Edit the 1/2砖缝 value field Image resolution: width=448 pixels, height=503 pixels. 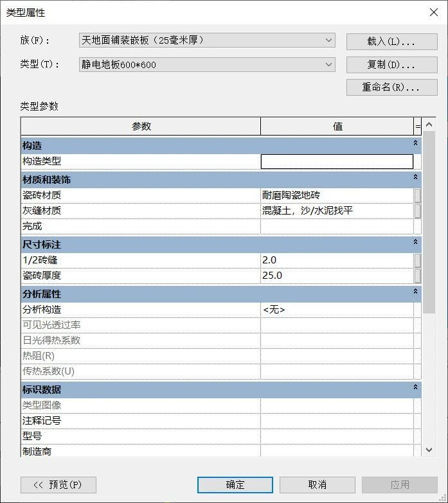pos(337,260)
